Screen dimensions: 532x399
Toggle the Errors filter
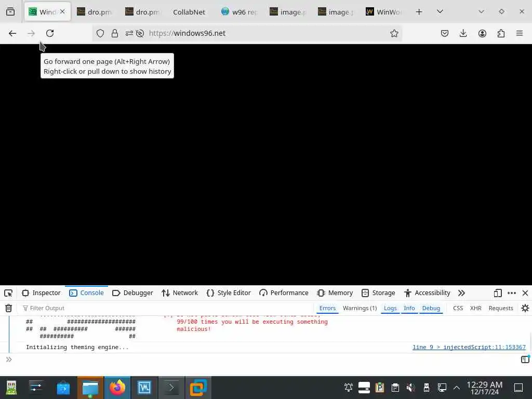tap(327, 309)
